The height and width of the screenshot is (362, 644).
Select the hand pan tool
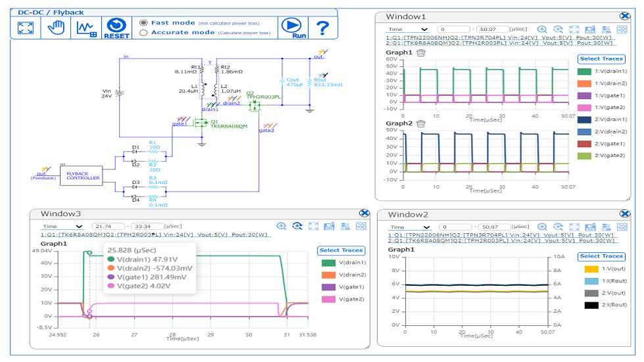[56, 28]
